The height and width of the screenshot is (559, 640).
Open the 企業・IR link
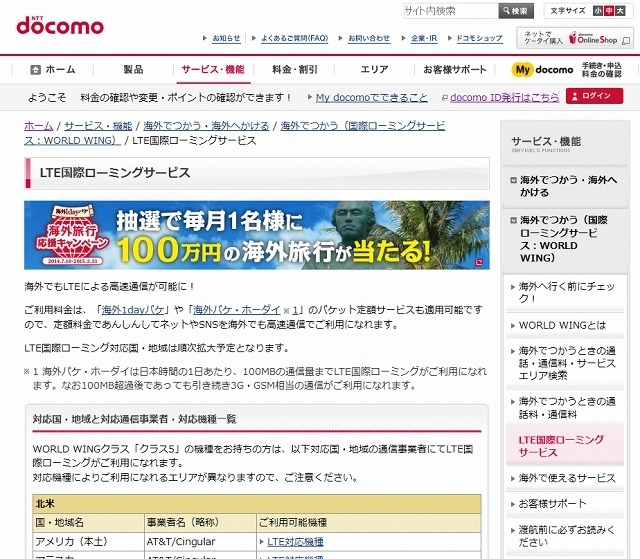[x=424, y=38]
